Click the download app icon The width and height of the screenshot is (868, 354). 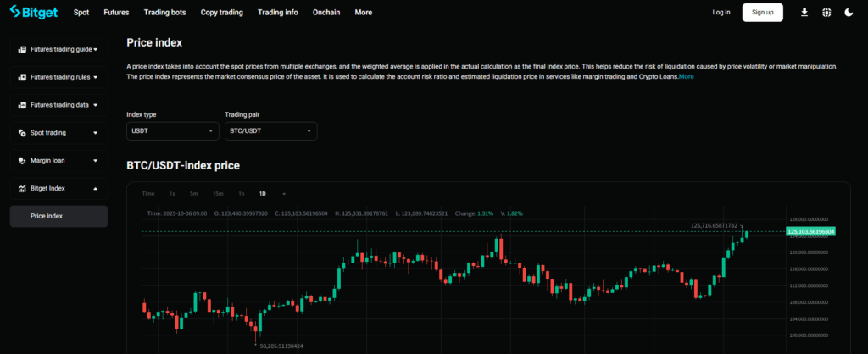804,13
